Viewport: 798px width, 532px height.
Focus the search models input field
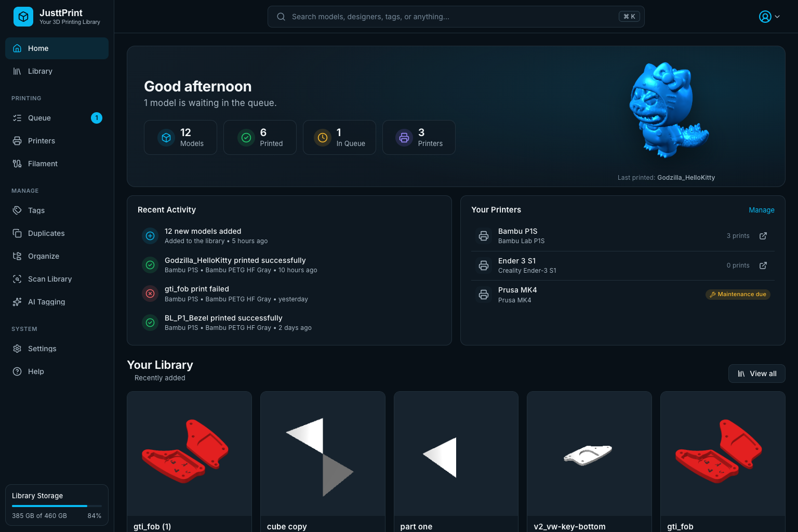pyautogui.click(x=456, y=17)
